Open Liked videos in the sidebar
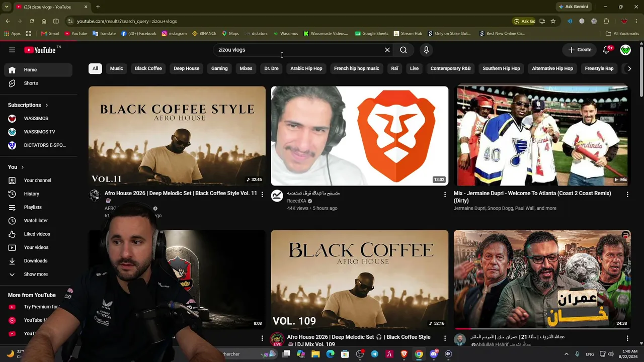 coord(38,234)
